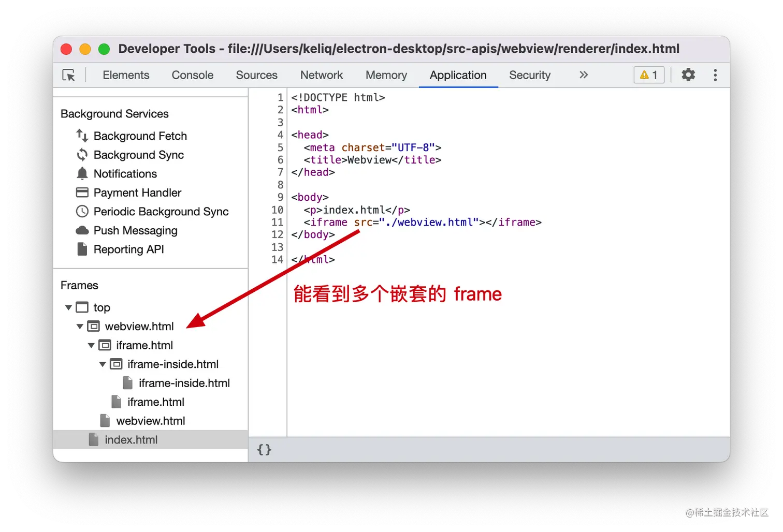Viewport: 783px width, 532px height.
Task: Select the Application tab
Action: tap(458, 75)
